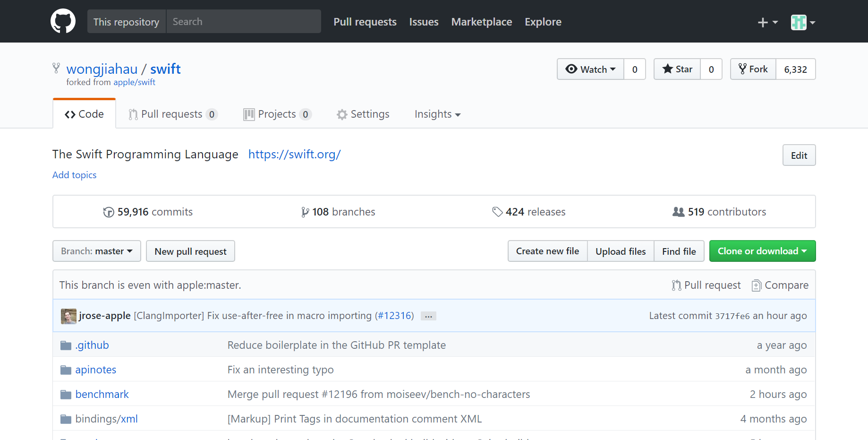Click the tag icon next to 424 releases
868x440 pixels.
498,212
